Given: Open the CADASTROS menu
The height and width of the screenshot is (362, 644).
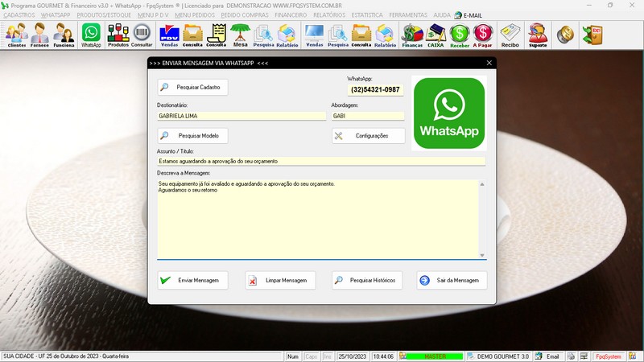Looking at the screenshot, I should point(19,15).
